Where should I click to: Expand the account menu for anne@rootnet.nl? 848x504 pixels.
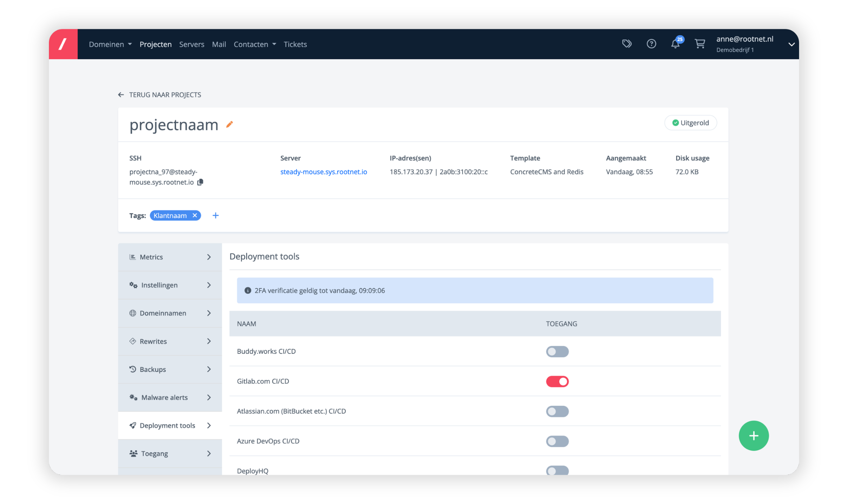click(792, 44)
